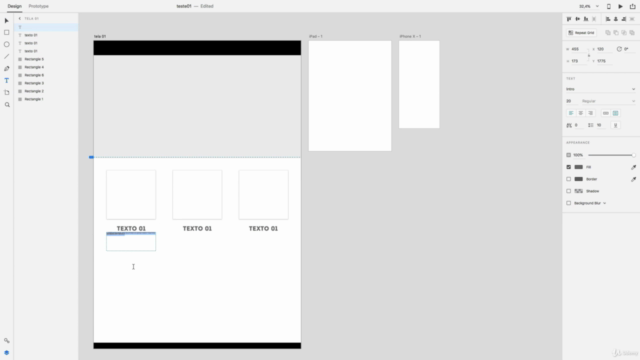Adjust the opacity slider handle

633,155
